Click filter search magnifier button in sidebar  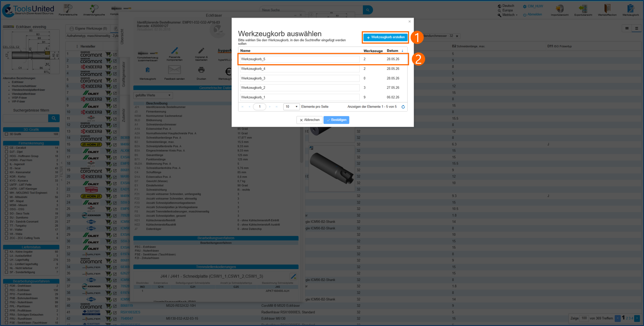point(54,118)
